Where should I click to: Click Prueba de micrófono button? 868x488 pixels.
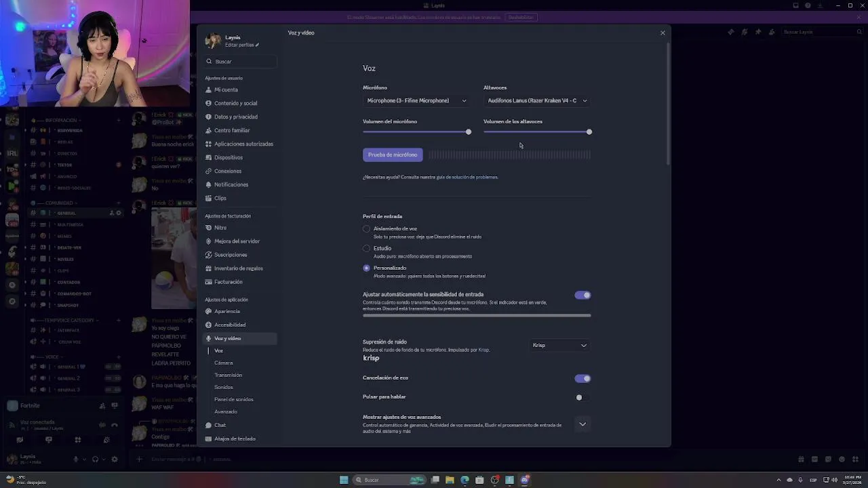coord(393,155)
